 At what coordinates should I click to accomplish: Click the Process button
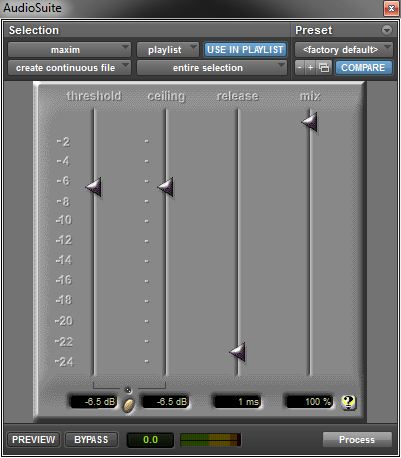[x=357, y=440]
